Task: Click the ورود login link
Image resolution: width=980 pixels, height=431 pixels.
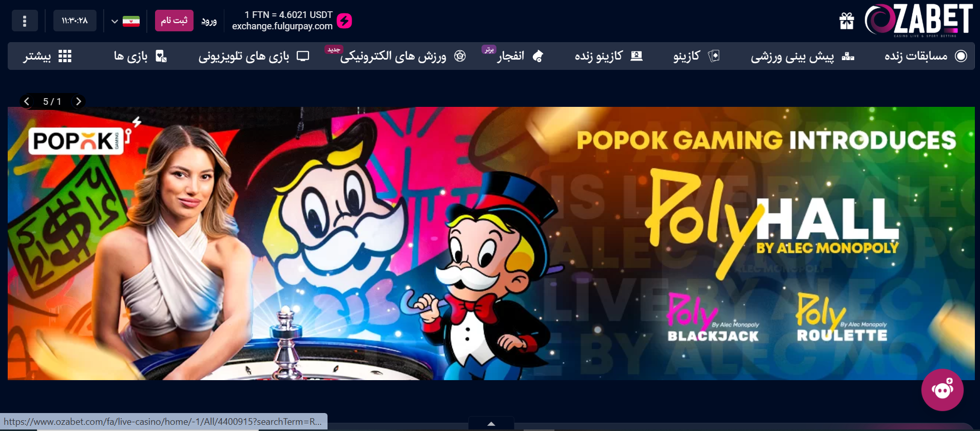Action: pos(209,21)
